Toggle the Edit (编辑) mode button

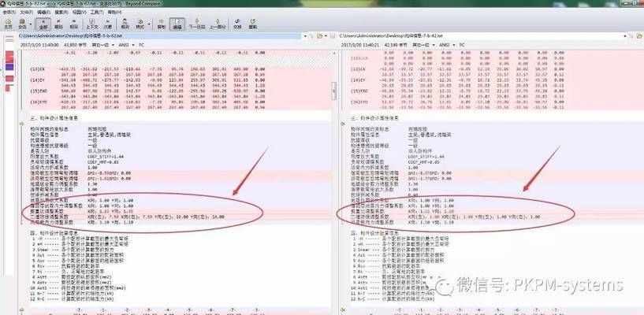click(x=177, y=24)
